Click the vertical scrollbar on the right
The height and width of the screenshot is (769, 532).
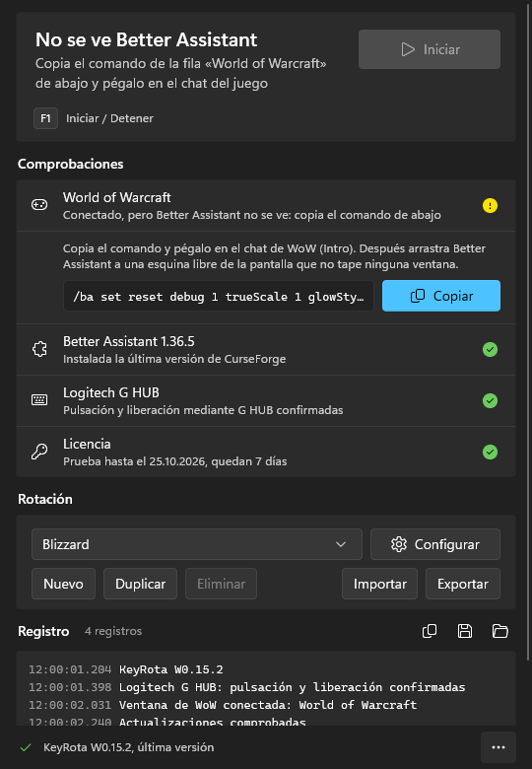[528, 331]
